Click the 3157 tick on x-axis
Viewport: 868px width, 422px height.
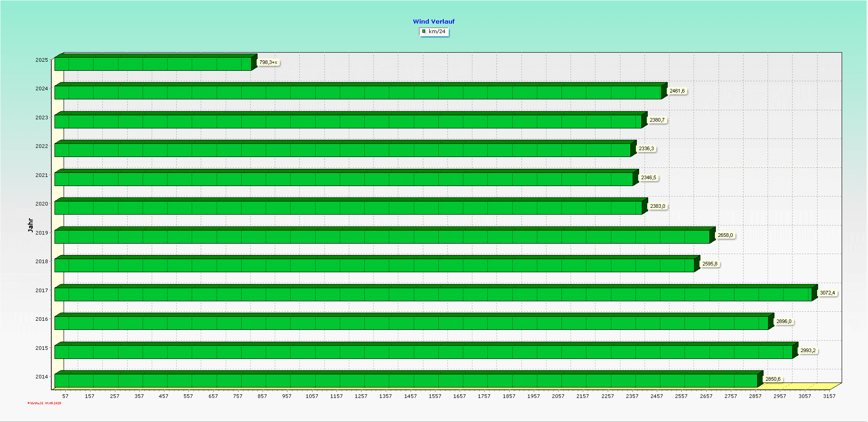pyautogui.click(x=829, y=396)
